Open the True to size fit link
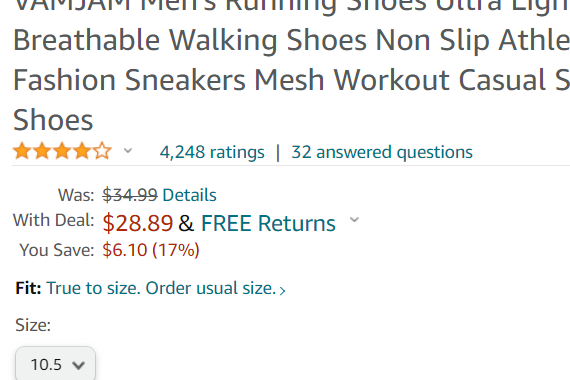Screen dimensions: 570x380 tap(161, 288)
